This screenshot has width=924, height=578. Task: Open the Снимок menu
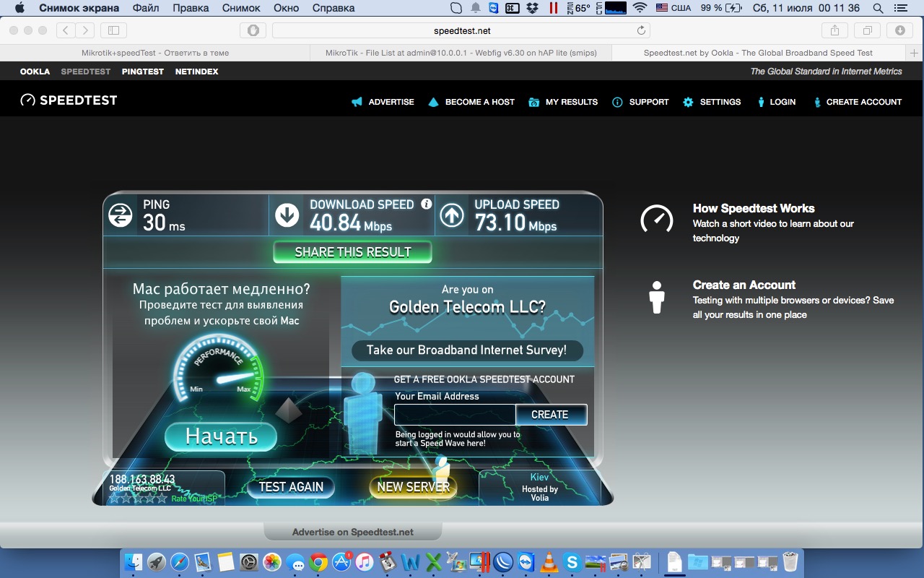(241, 8)
